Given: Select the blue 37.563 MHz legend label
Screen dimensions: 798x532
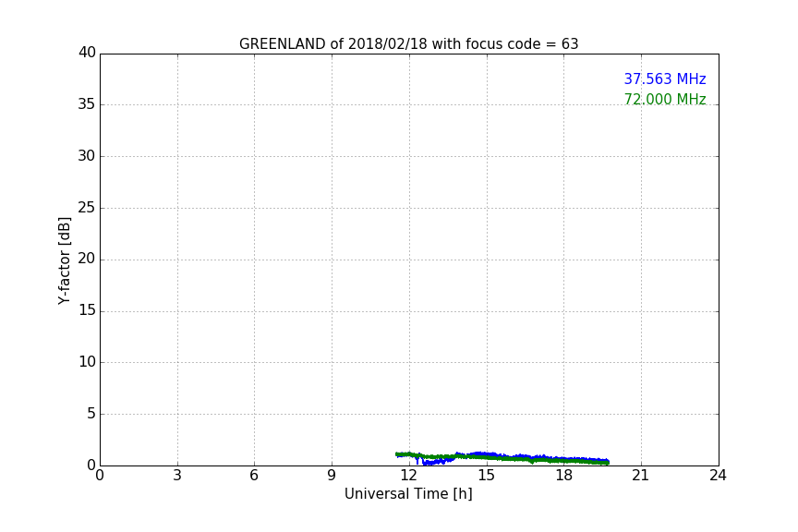Looking at the screenshot, I should [x=665, y=79].
